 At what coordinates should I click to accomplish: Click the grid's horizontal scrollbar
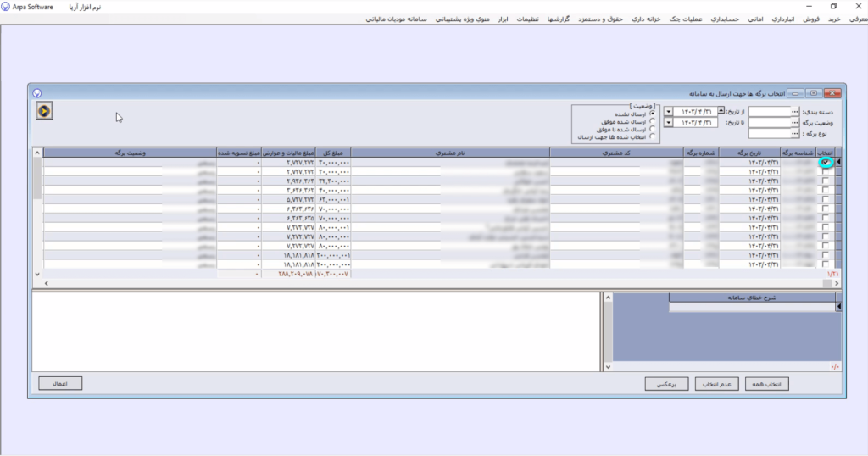[x=424, y=283]
